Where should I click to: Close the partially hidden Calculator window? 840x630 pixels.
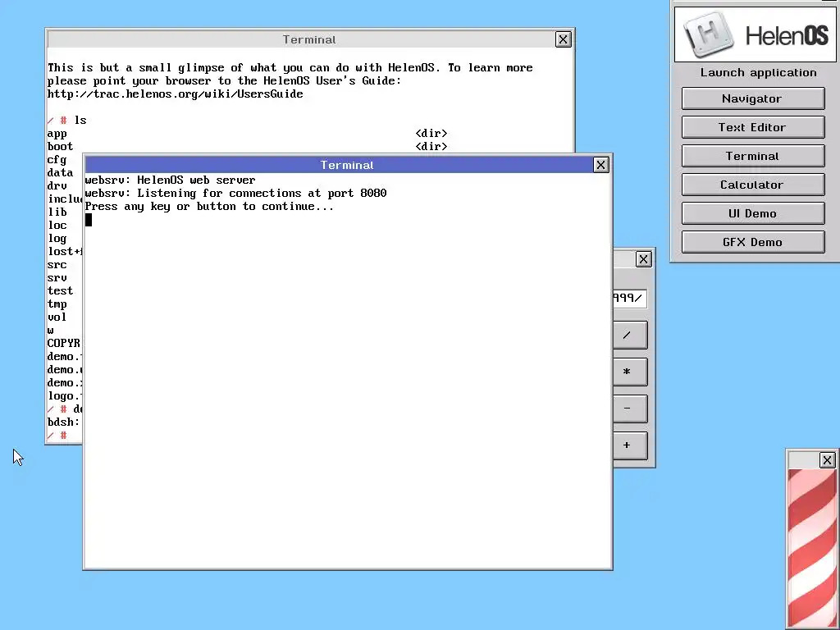coord(643,259)
